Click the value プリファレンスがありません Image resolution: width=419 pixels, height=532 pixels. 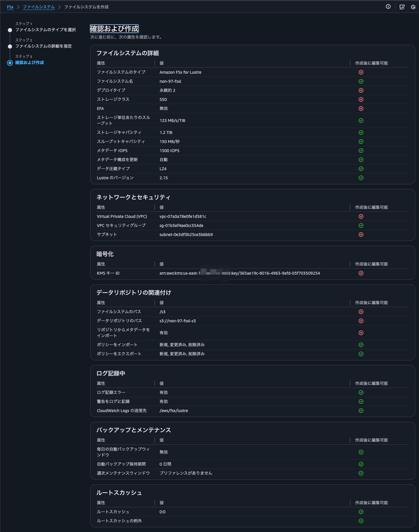click(x=186, y=473)
